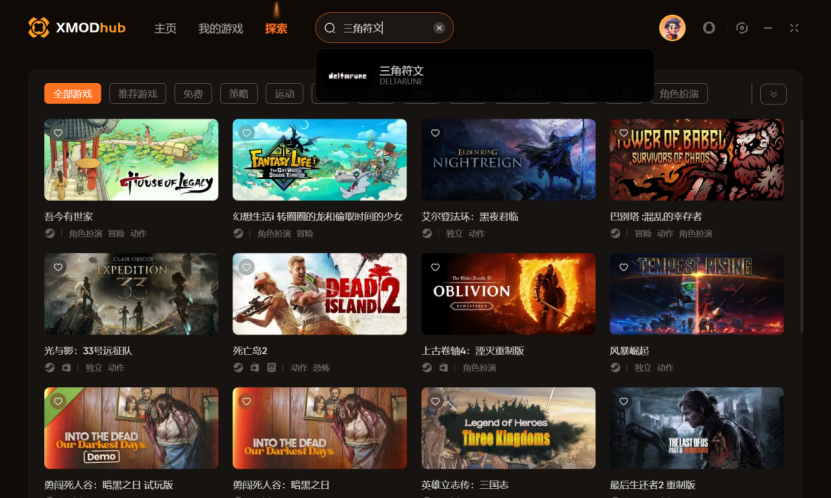Click the 吾今有世家 title
The width and height of the screenshot is (831, 498).
click(x=68, y=217)
